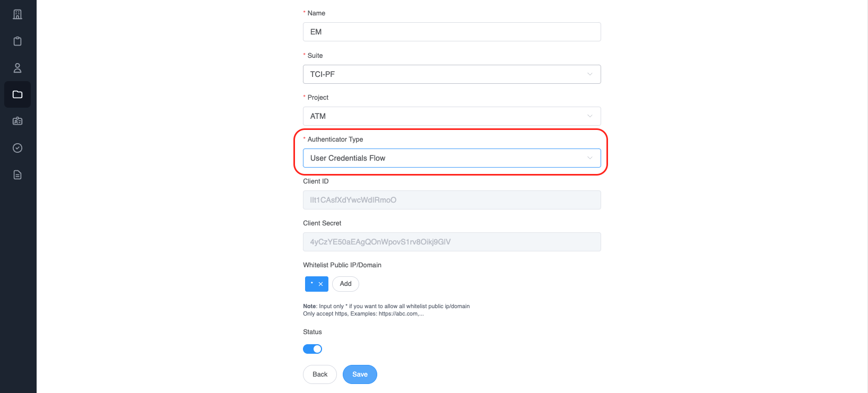Open the building icon in the sidebar
Viewport: 868px width, 393px height.
pos(18,14)
